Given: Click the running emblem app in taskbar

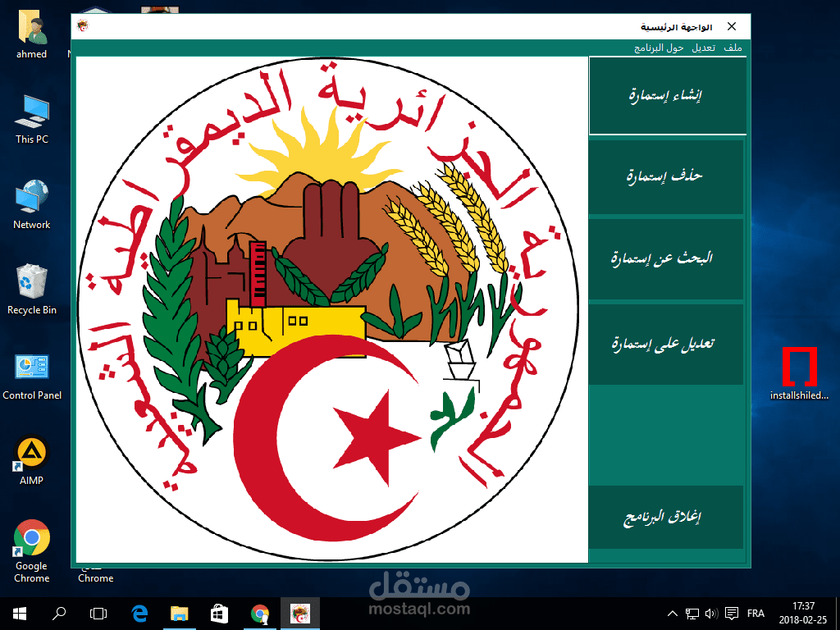Looking at the screenshot, I should [300, 614].
